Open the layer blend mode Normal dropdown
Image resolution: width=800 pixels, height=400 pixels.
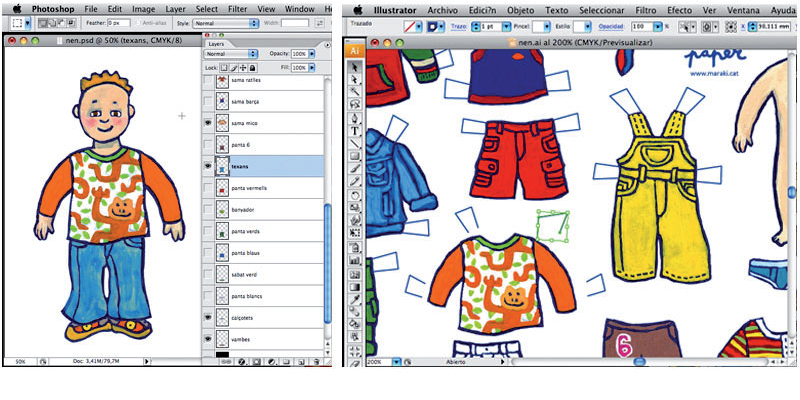click(x=232, y=54)
